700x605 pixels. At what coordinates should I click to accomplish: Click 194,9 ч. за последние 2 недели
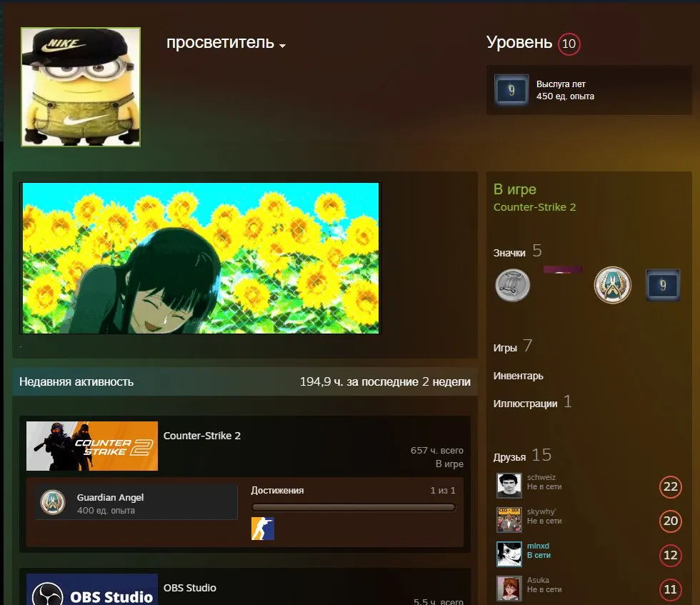click(x=385, y=381)
